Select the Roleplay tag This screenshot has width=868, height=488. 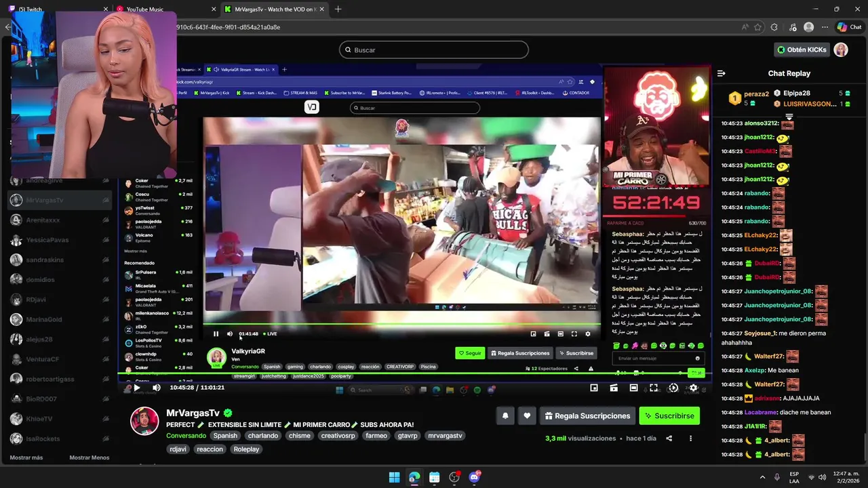click(x=246, y=449)
